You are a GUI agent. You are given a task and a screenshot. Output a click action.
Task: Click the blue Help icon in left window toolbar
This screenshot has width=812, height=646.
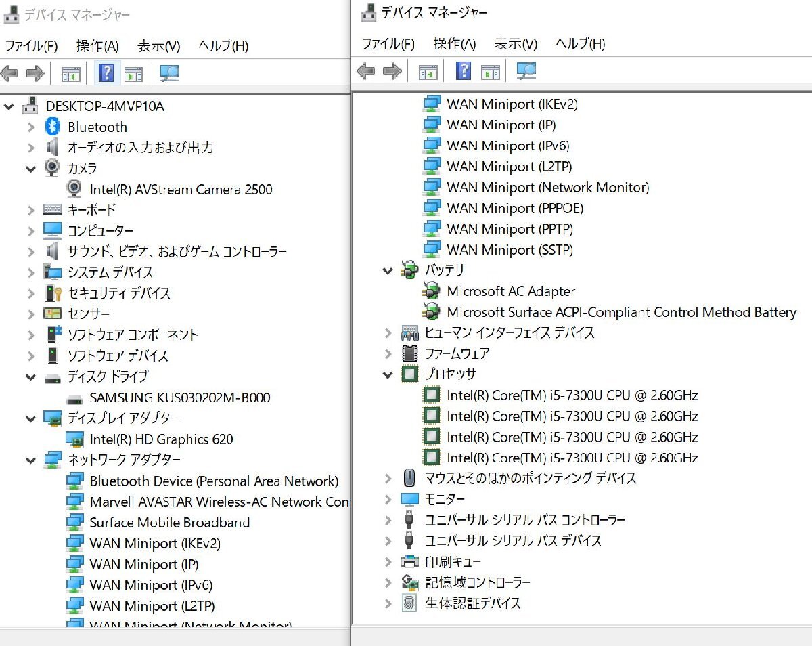tap(106, 72)
